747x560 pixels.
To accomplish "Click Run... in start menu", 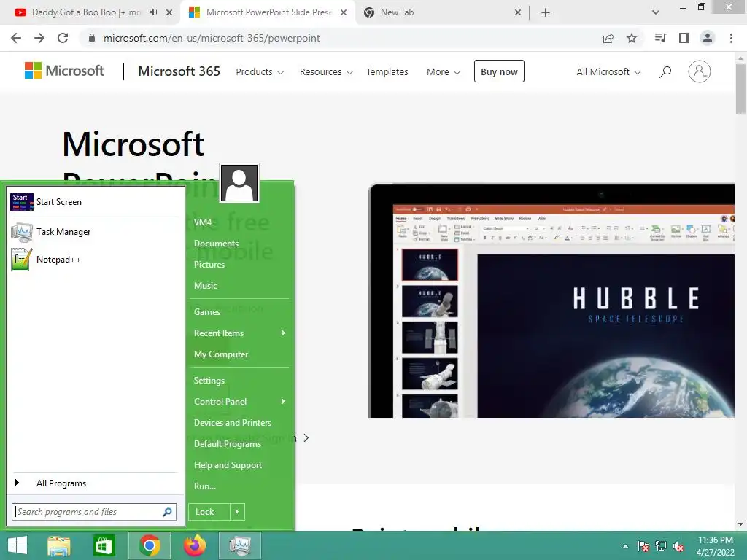I will [205, 486].
